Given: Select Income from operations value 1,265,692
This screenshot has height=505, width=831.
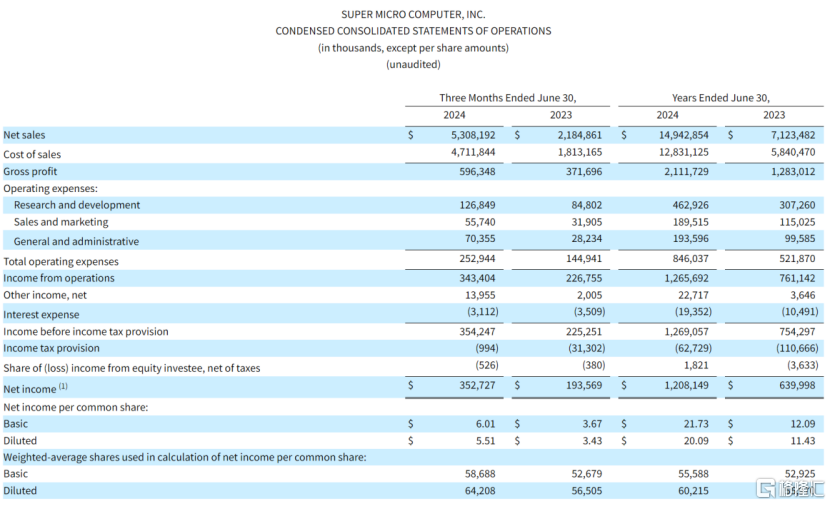Looking at the screenshot, I should click(686, 278).
